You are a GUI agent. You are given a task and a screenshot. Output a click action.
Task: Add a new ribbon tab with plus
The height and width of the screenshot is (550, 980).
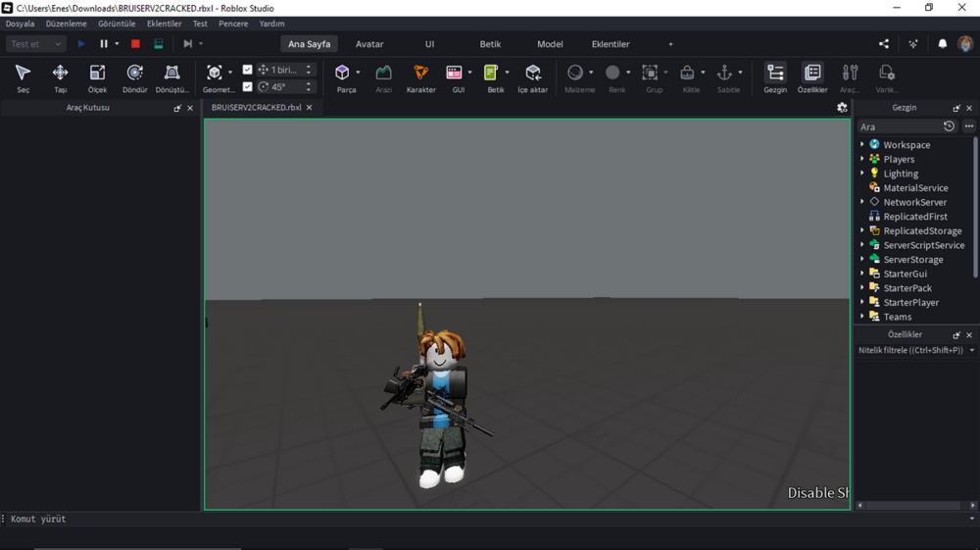point(670,44)
